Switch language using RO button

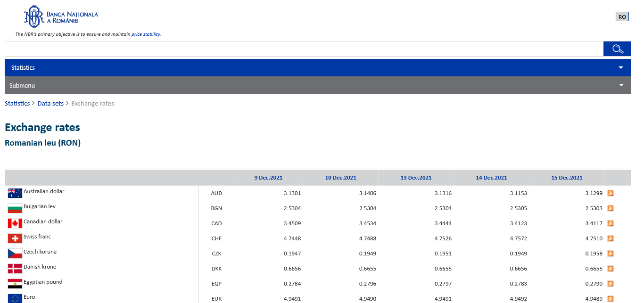(622, 17)
